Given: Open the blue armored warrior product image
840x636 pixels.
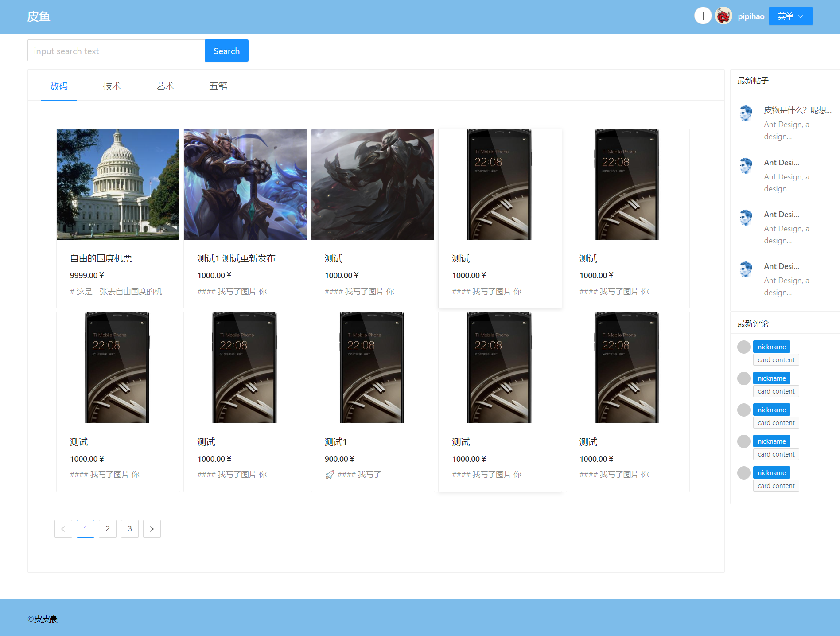Looking at the screenshot, I should click(x=245, y=184).
